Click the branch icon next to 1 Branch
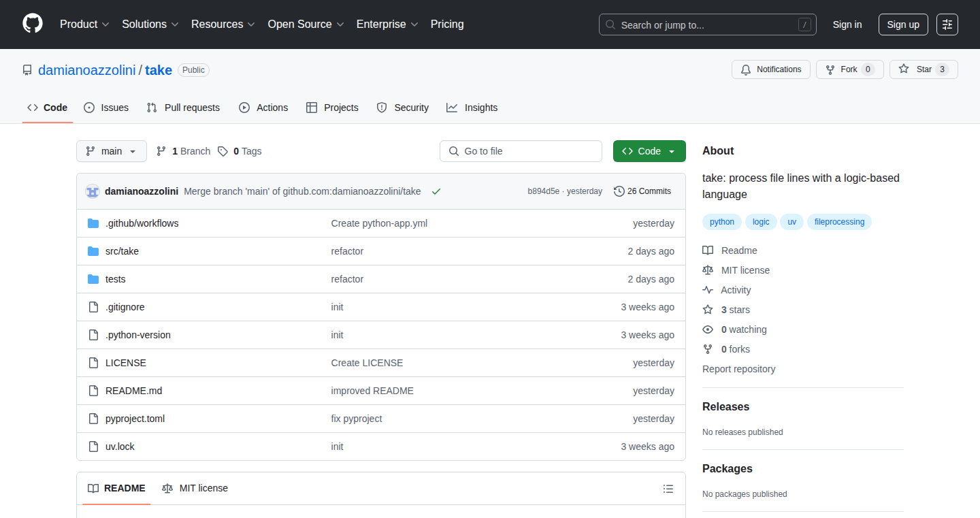The height and width of the screenshot is (518, 980). click(161, 151)
